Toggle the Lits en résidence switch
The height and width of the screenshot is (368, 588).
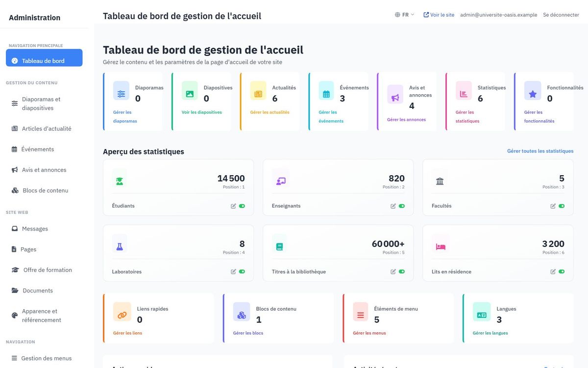(562, 272)
